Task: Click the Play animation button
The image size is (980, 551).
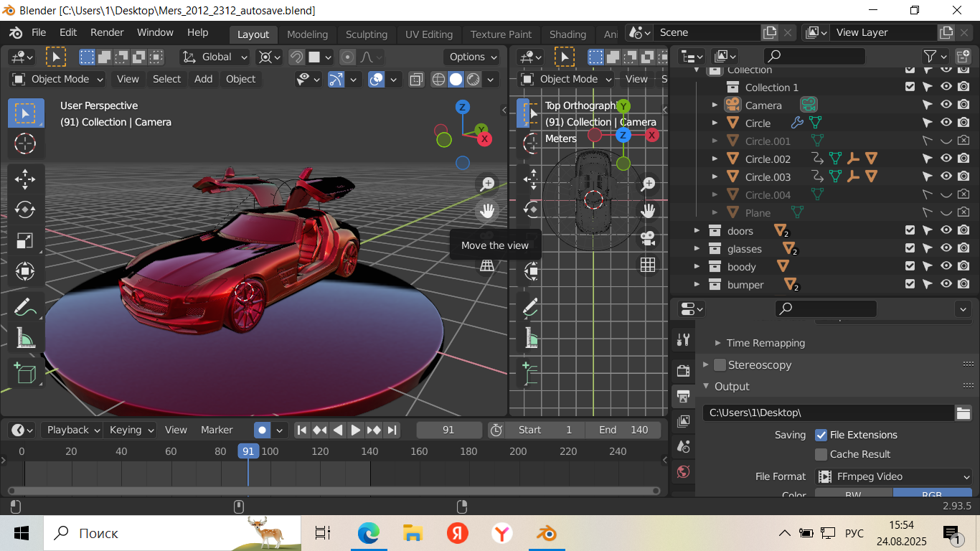Action: click(356, 430)
